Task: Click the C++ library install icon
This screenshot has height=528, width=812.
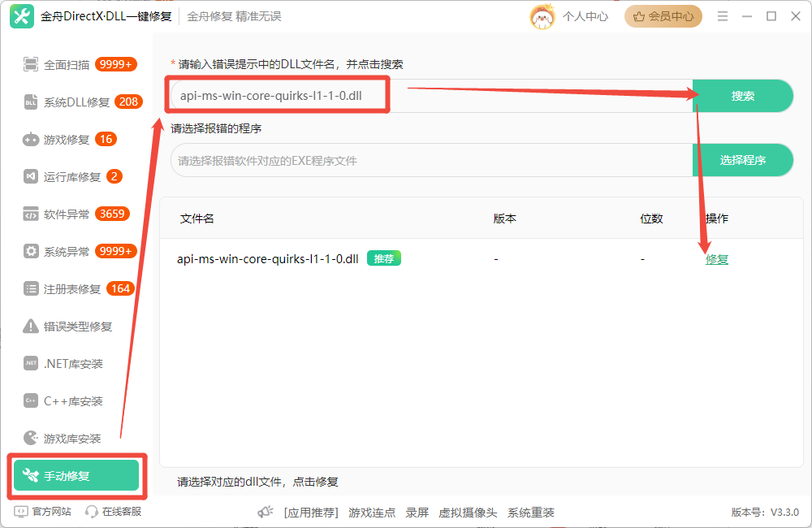Action: [31, 400]
